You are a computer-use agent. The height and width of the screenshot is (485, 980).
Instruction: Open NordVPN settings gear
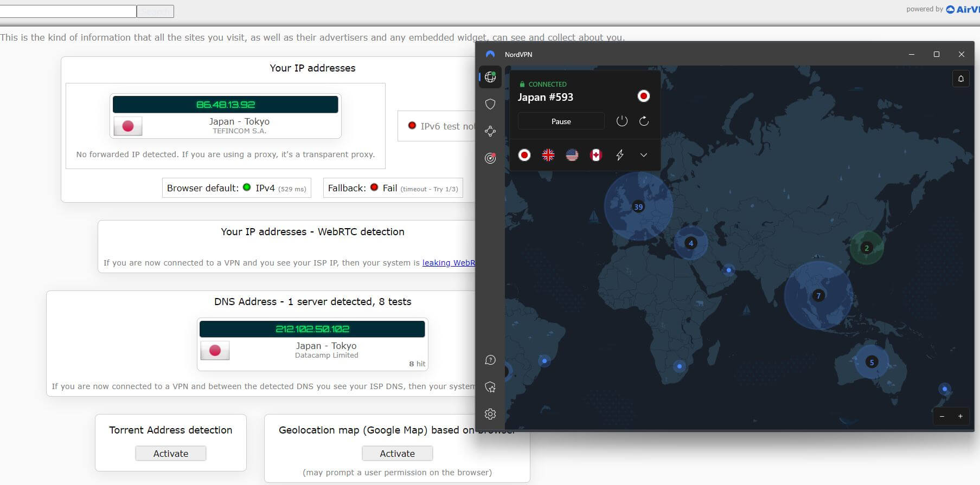[x=490, y=414]
